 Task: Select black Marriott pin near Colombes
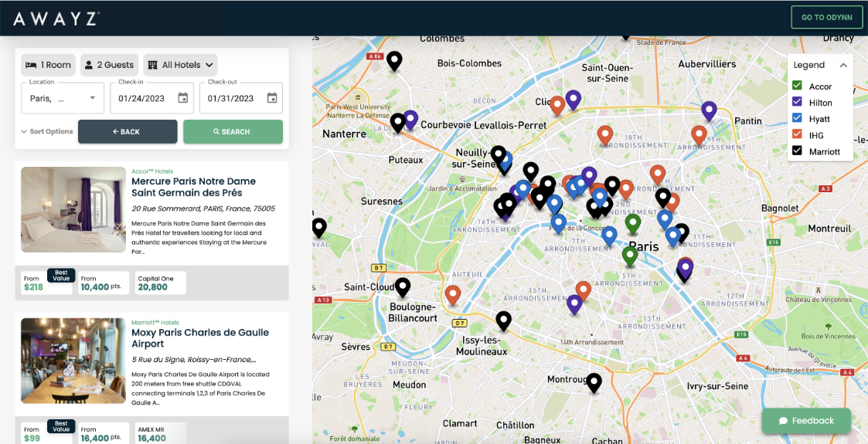(x=393, y=61)
